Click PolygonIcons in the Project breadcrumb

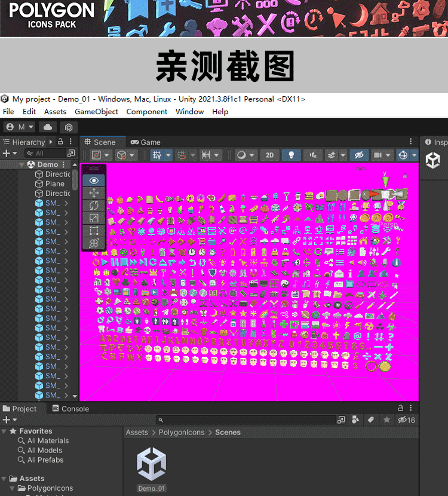[x=182, y=432]
